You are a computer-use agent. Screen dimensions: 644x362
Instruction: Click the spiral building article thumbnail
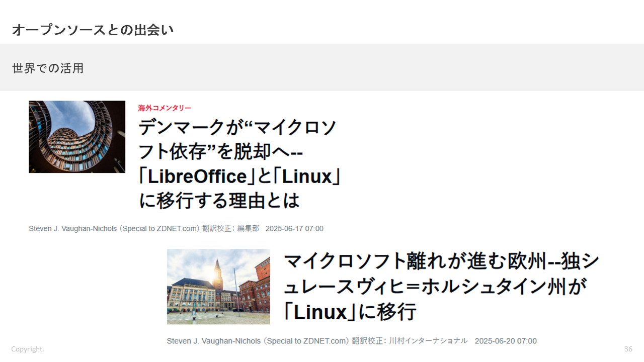pos(77,137)
